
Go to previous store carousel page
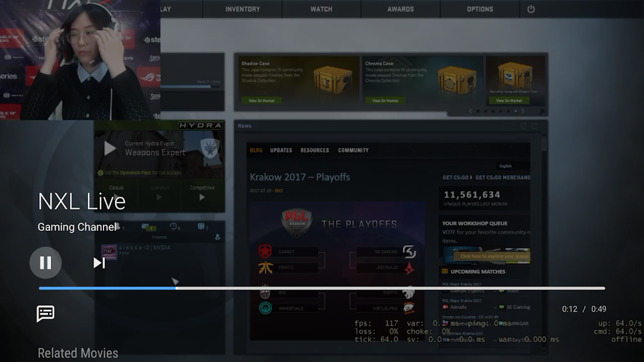[x=470, y=111]
